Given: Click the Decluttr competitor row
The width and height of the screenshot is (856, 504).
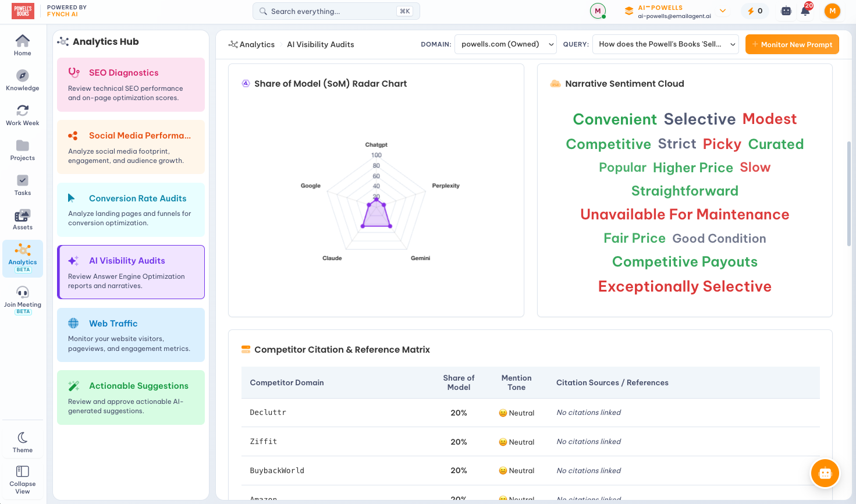Looking at the screenshot, I should pyautogui.click(x=530, y=413).
